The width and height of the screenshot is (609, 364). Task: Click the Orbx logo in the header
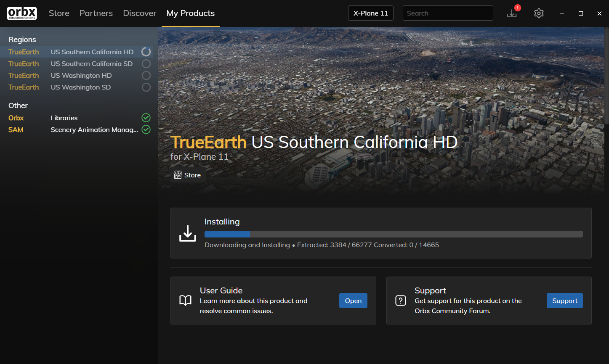point(22,13)
